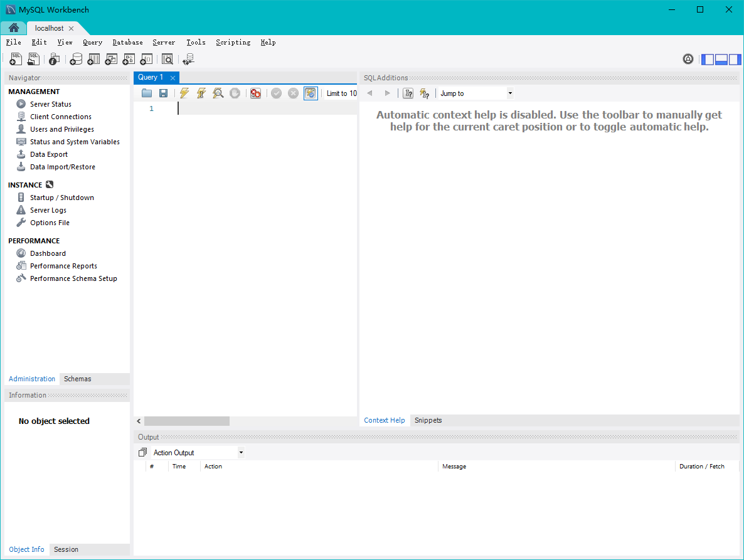Get context help for caret position
The height and width of the screenshot is (560, 744).
pos(408,93)
